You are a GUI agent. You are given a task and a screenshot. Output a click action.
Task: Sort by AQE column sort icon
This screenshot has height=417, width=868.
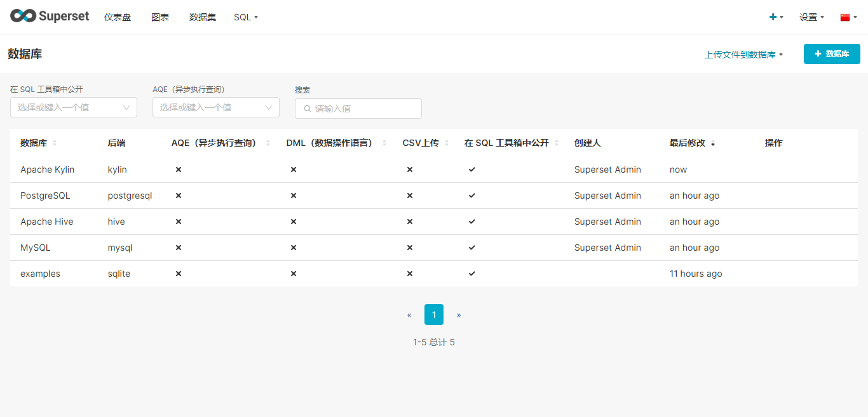point(268,143)
